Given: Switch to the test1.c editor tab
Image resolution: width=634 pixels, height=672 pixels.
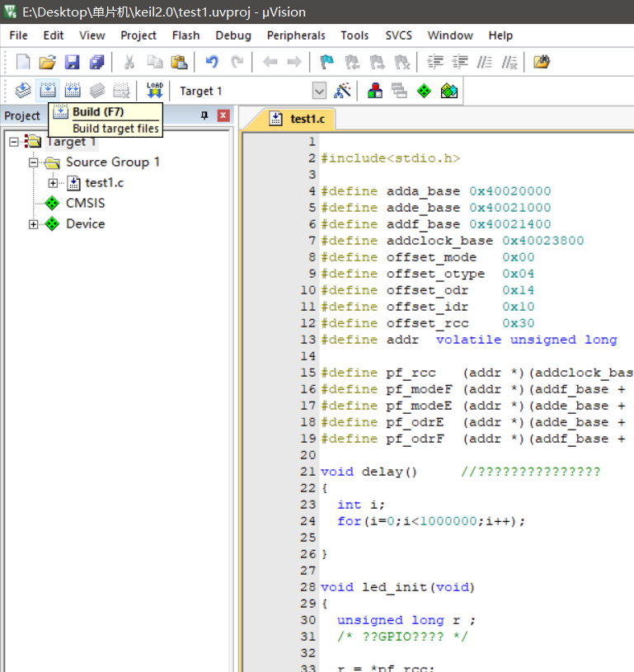Looking at the screenshot, I should point(298,119).
